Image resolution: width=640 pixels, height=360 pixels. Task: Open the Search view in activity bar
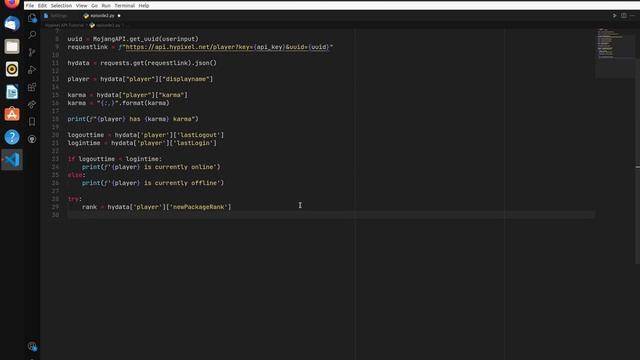32,35
